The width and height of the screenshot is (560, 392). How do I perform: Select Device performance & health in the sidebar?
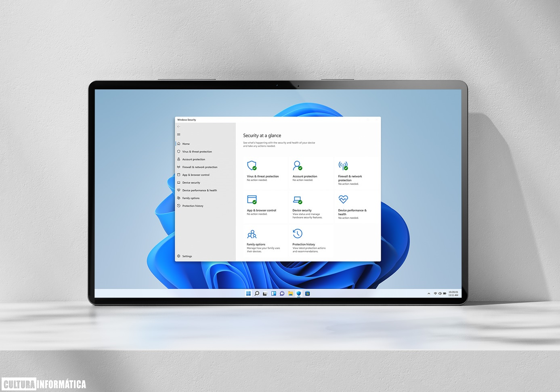[x=205, y=190]
